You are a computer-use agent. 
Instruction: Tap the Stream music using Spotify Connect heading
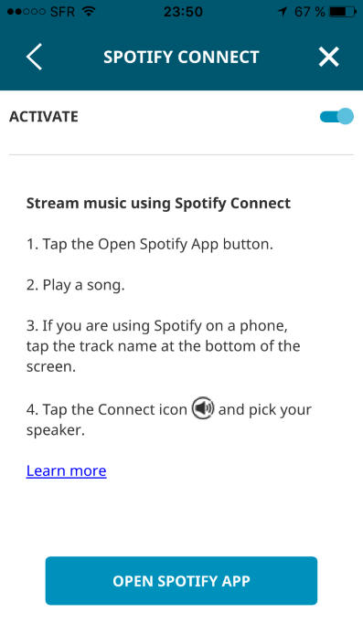[158, 203]
